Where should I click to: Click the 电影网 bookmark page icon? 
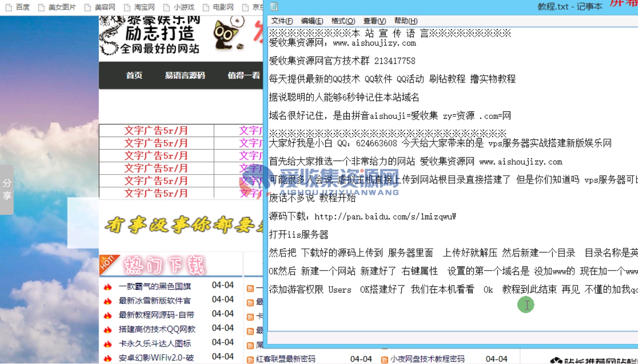[206, 7]
